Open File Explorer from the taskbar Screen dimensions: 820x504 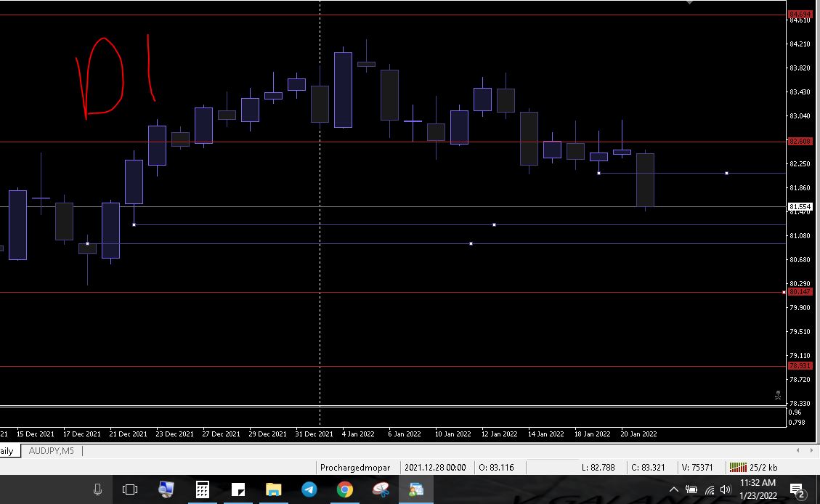pyautogui.click(x=273, y=489)
